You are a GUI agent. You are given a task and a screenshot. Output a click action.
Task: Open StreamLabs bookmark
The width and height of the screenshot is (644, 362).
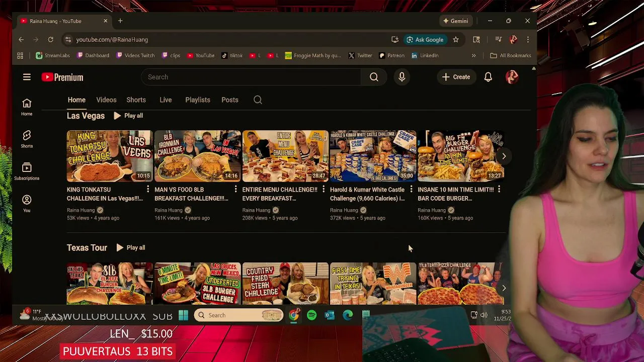tap(53, 55)
